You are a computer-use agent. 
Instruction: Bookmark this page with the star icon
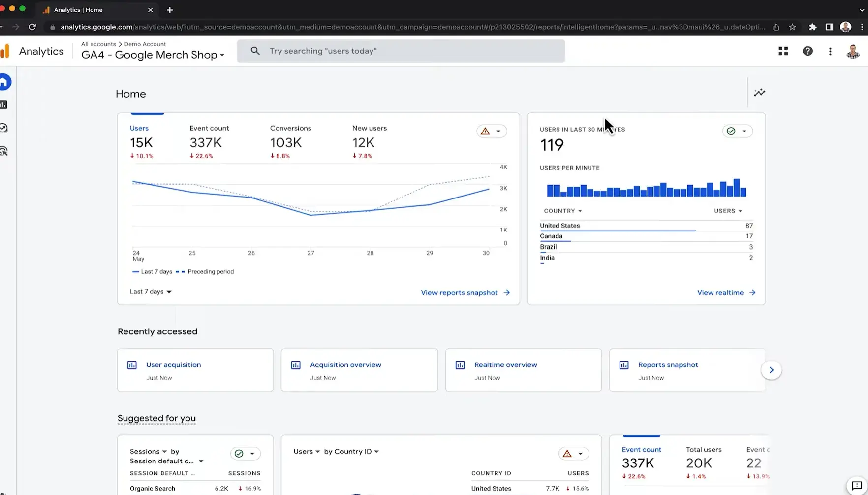[x=792, y=27]
